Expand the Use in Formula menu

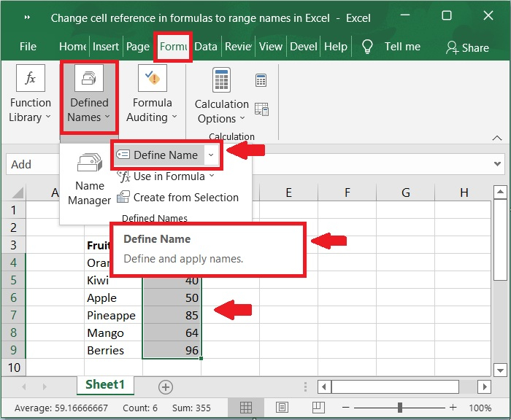coord(166,176)
